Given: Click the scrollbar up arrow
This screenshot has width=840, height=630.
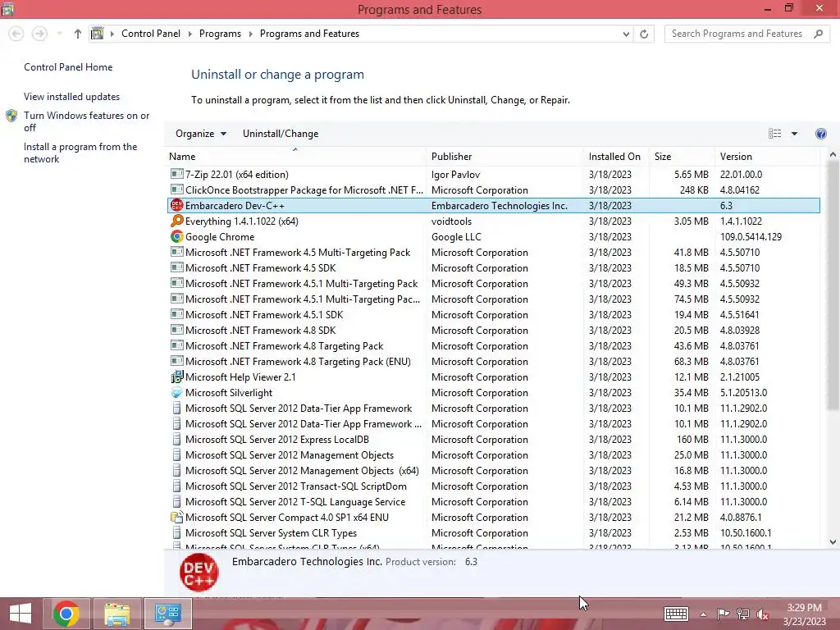Looking at the screenshot, I should (833, 154).
